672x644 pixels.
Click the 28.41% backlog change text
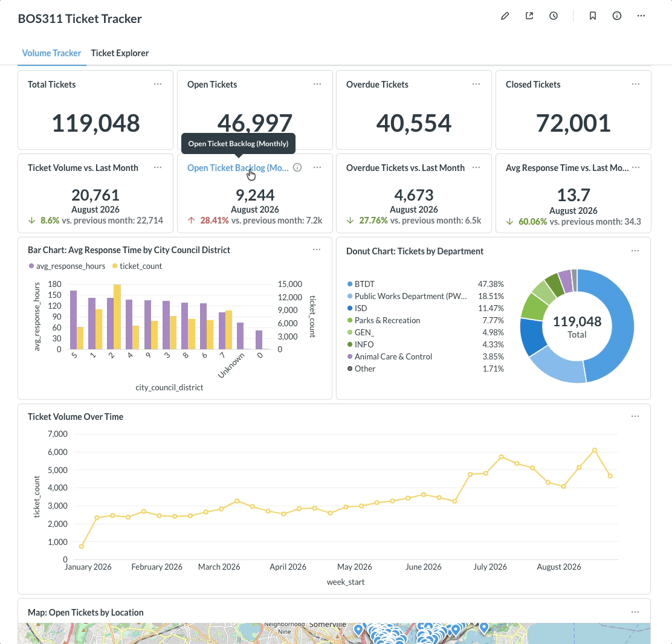215,221
